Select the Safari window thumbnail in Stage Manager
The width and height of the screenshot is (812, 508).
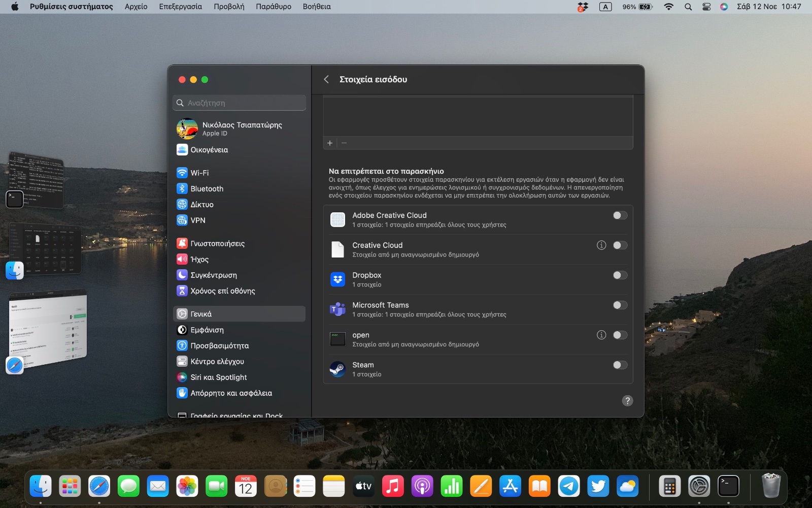48,328
